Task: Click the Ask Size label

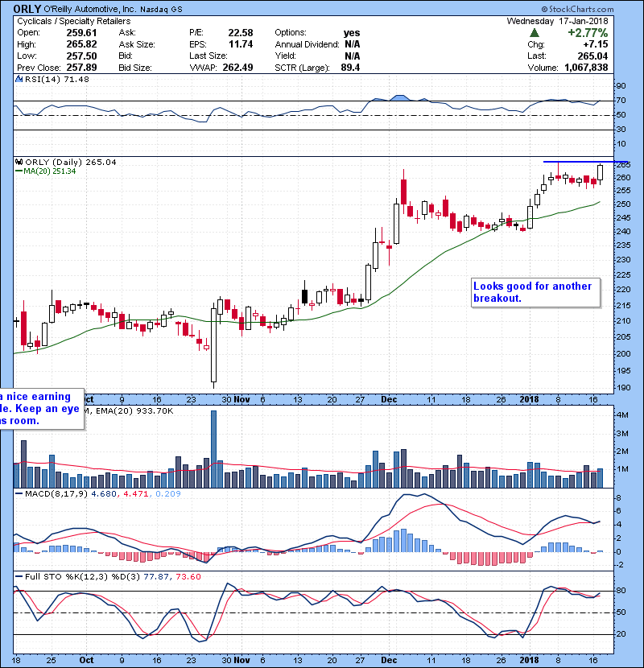Action: coord(137,44)
